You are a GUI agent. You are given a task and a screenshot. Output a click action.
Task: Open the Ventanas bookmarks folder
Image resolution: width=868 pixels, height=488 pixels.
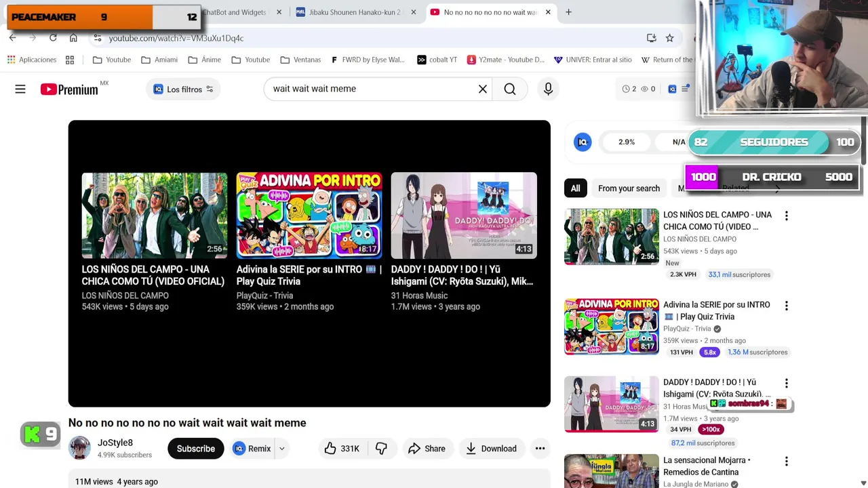pos(300,60)
